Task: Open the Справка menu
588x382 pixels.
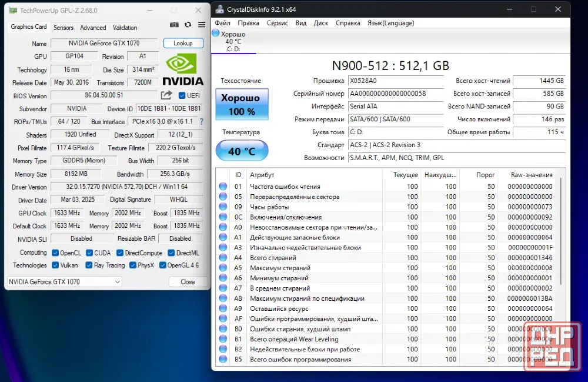Action: (348, 23)
